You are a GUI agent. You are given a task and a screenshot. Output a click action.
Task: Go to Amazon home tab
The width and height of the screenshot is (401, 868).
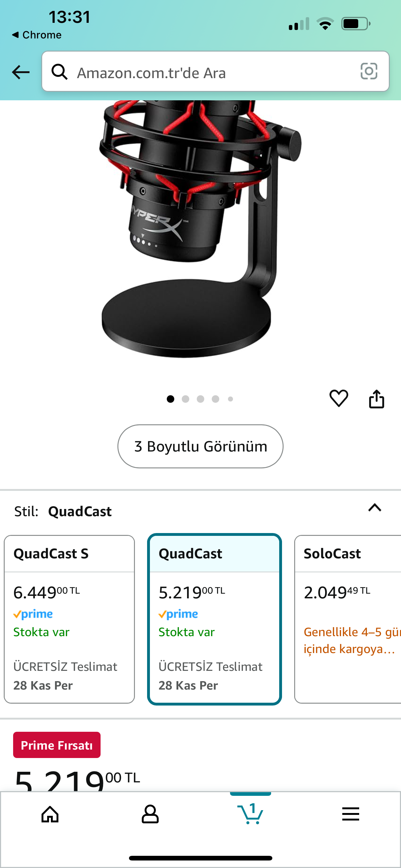click(x=50, y=815)
